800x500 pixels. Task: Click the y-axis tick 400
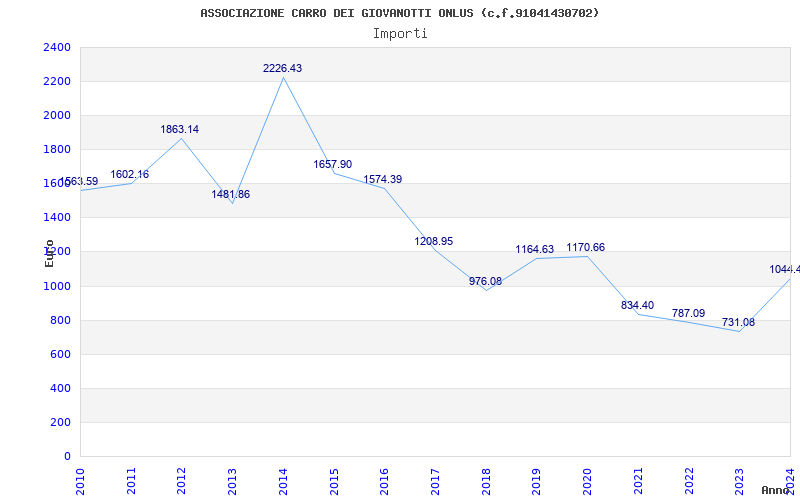(60, 389)
